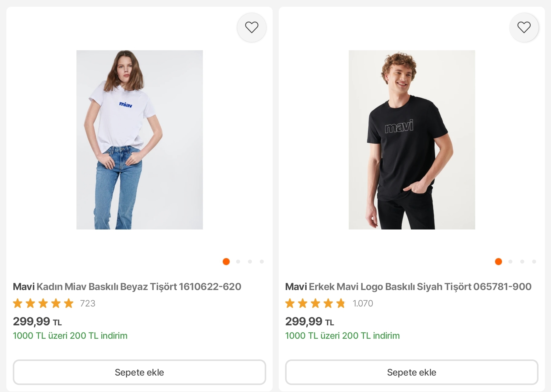Open the white Miav t-shirt product photo
Screen dimensions: 551x392
(140, 140)
